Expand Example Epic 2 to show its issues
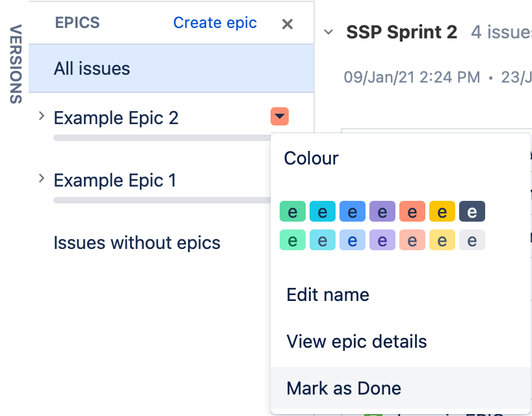532x416 pixels. (41, 117)
